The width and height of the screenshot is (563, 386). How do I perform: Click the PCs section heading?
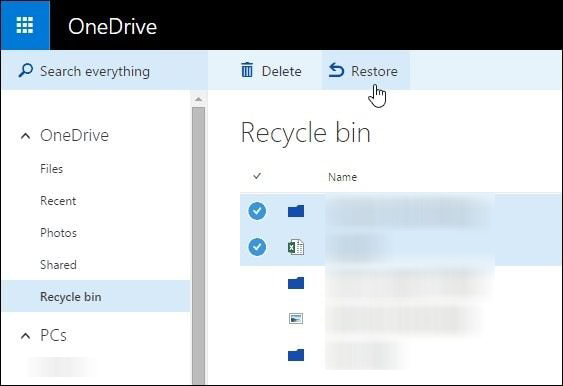[x=53, y=335]
